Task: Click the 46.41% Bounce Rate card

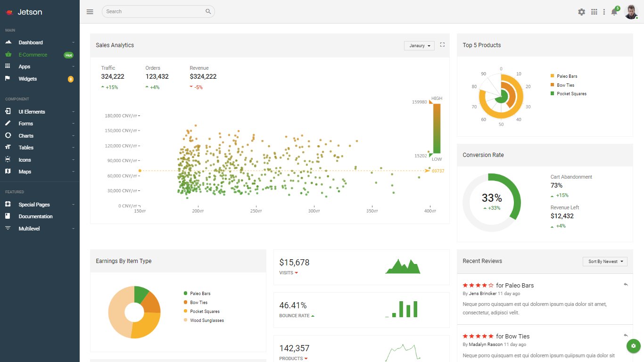Action: tap(362, 310)
